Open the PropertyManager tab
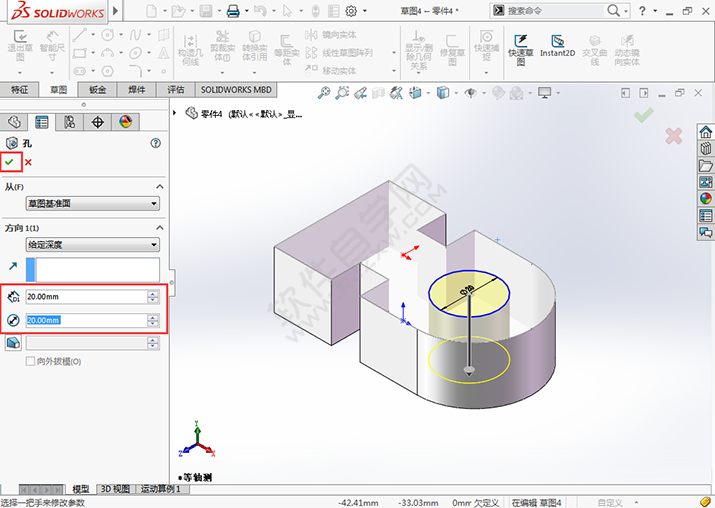Viewport: 715px width, 508px height. click(x=41, y=122)
